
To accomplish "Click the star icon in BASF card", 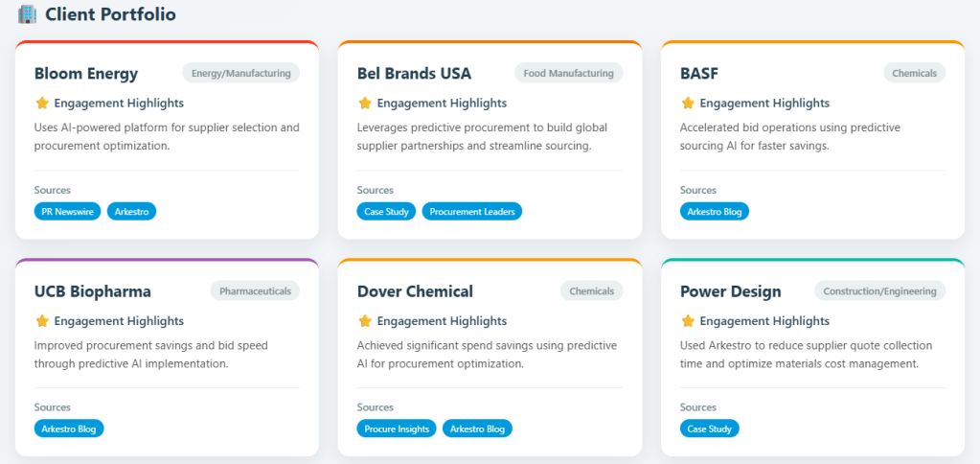I will 688,103.
